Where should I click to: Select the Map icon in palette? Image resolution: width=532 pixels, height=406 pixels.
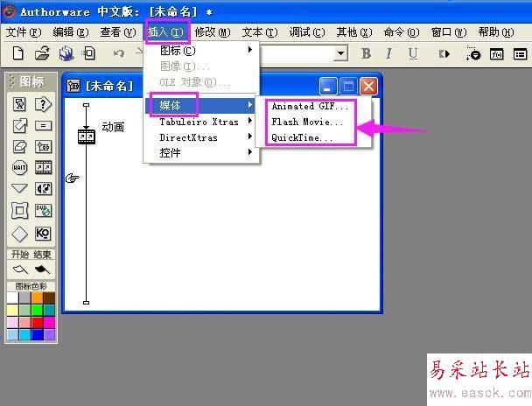tap(43, 146)
